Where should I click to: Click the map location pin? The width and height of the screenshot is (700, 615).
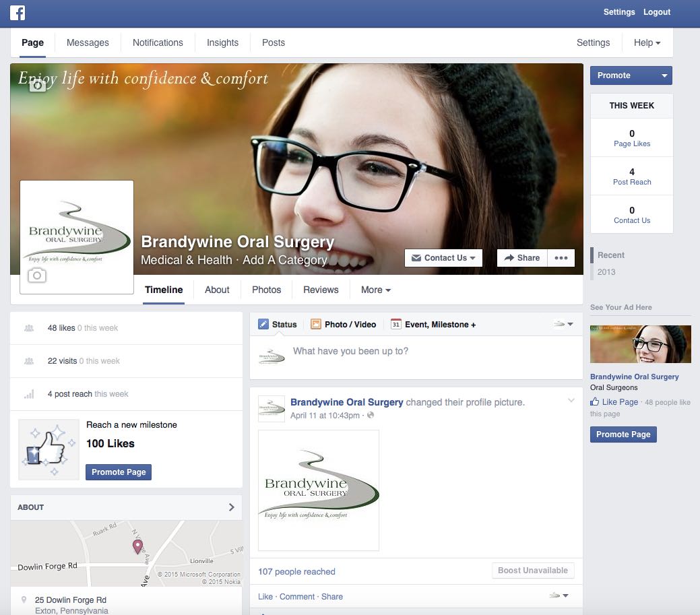(138, 546)
